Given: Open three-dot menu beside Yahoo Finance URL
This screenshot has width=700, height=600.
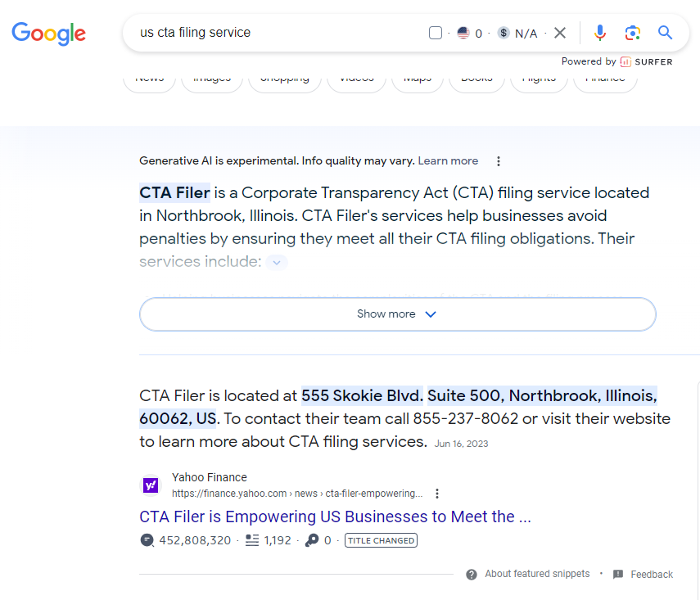Looking at the screenshot, I should [437, 494].
